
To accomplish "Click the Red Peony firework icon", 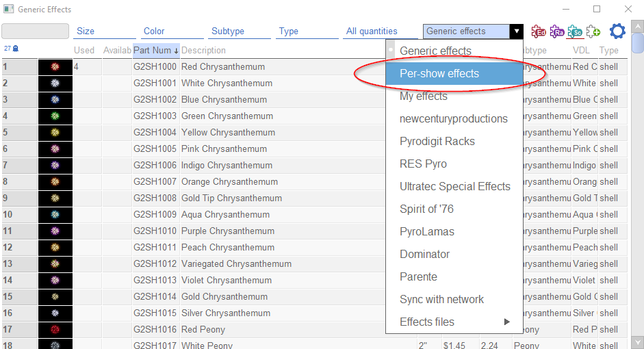I will [55, 330].
